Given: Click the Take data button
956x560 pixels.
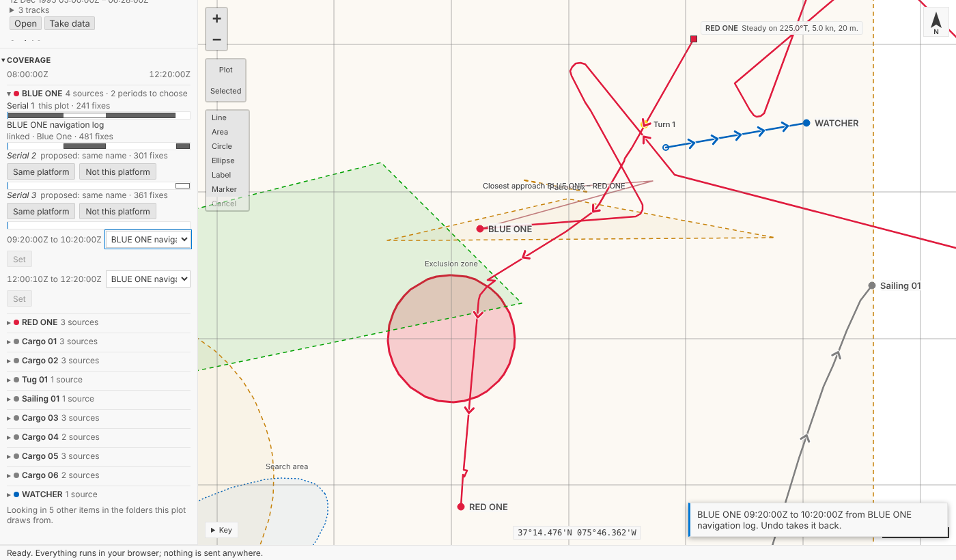Looking at the screenshot, I should [x=70, y=23].
